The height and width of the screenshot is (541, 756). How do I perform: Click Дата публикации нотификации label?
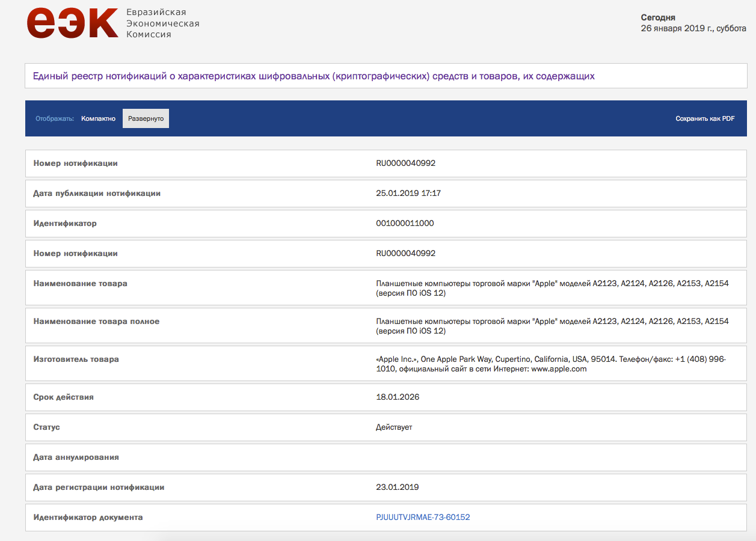point(97,193)
